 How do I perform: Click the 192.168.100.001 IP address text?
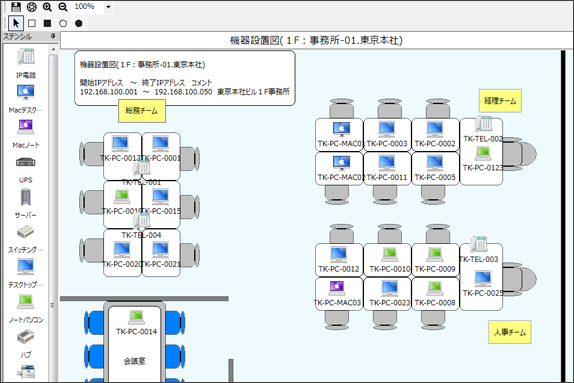click(x=109, y=92)
